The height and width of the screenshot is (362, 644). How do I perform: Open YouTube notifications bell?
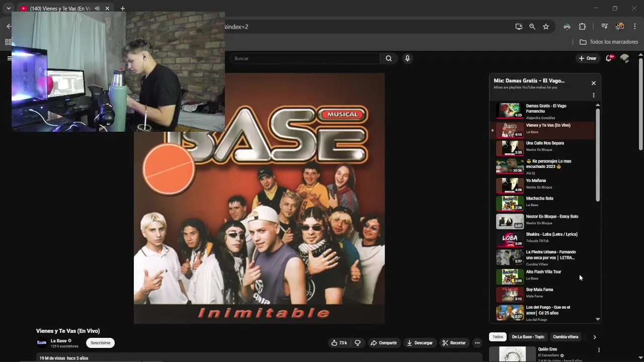609,58
